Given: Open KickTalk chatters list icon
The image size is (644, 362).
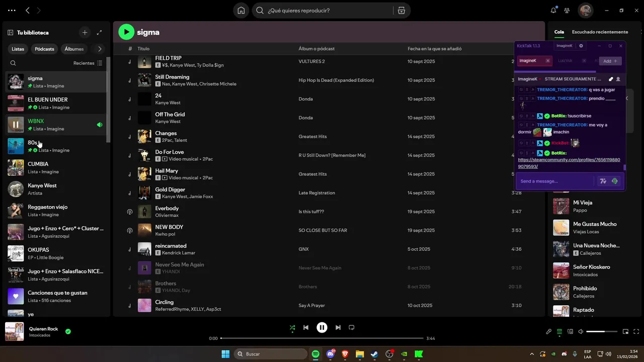Looking at the screenshot, I should (618, 79).
